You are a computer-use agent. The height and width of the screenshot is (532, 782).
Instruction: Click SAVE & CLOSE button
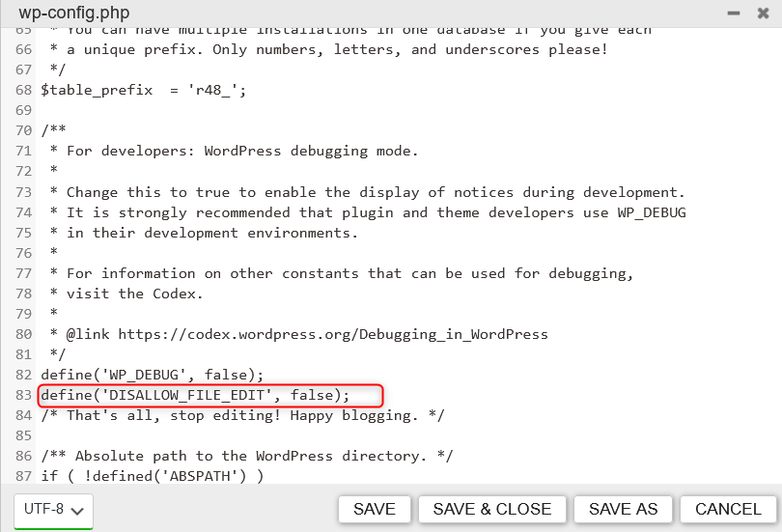click(x=492, y=509)
